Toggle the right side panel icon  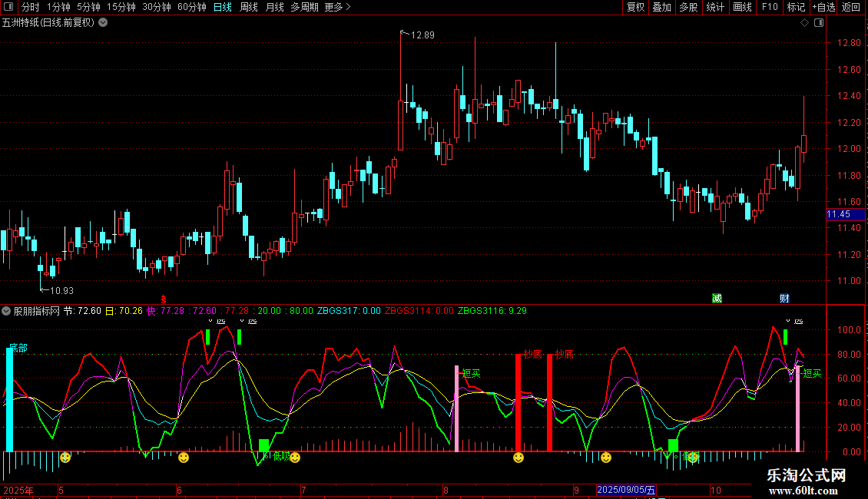819,23
